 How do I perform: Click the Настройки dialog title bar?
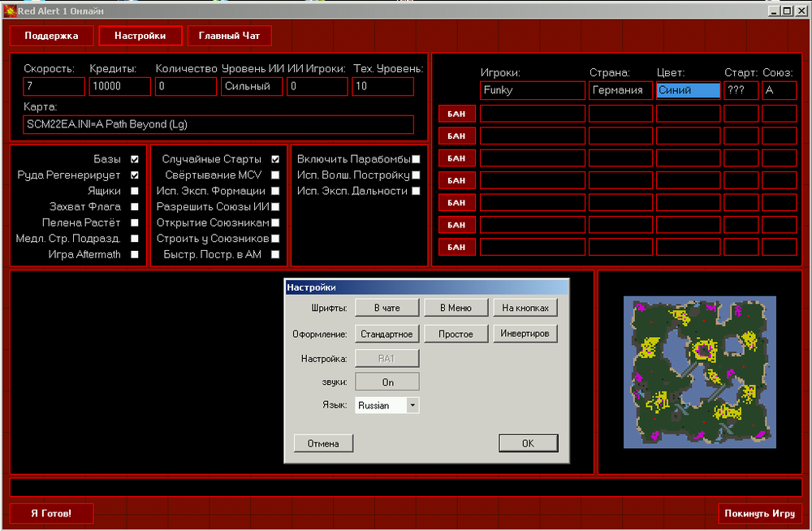tap(427, 287)
